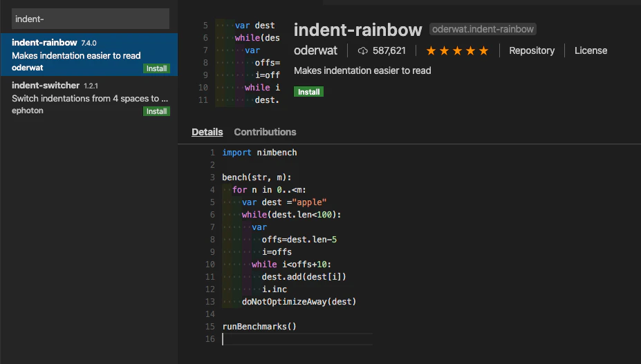Image resolution: width=641 pixels, height=364 pixels.
Task: Switch to the Contributions tab
Action: [x=265, y=132]
